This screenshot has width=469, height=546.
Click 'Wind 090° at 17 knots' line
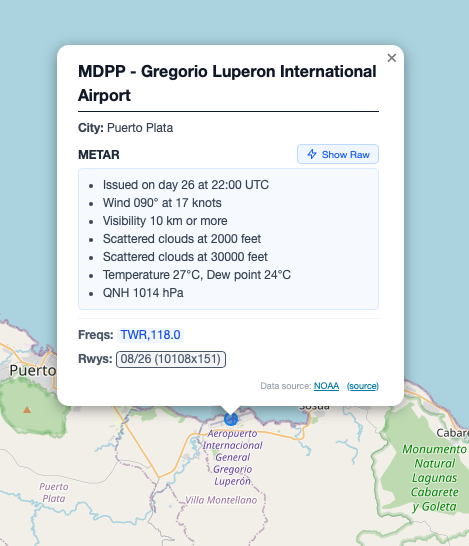162,203
